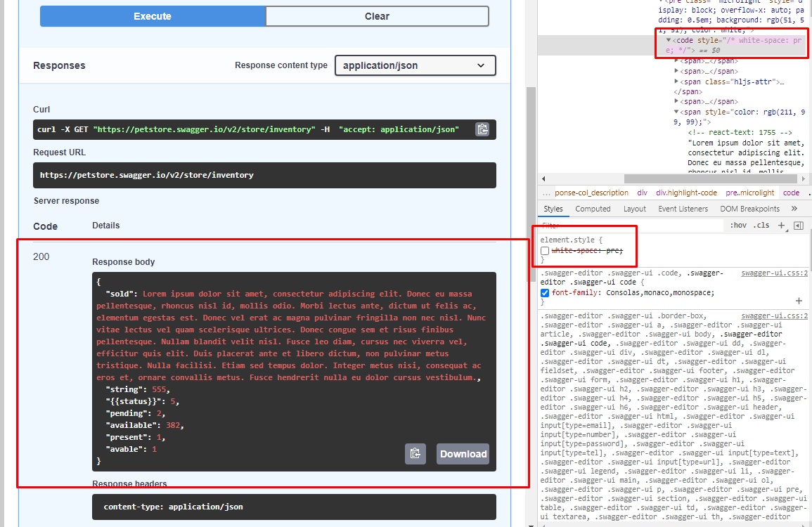This screenshot has height=527, width=812.
Task: Switch to the Computed tab
Action: click(593, 208)
